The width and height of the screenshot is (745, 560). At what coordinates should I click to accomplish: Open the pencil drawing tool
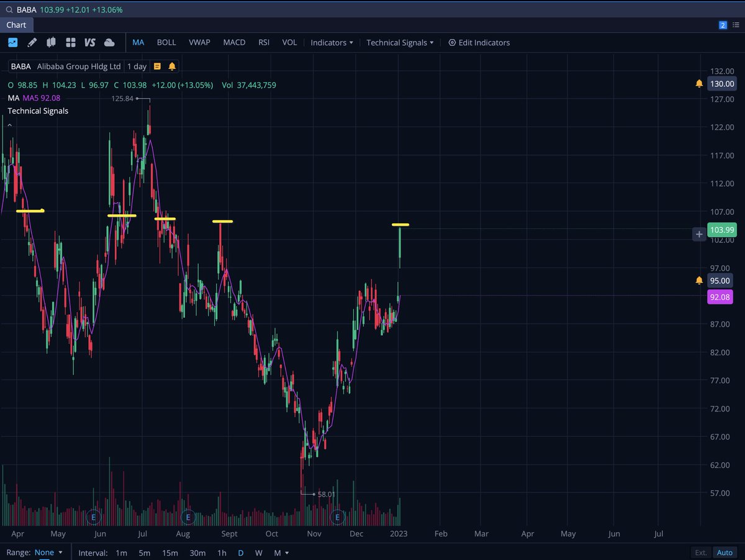32,42
